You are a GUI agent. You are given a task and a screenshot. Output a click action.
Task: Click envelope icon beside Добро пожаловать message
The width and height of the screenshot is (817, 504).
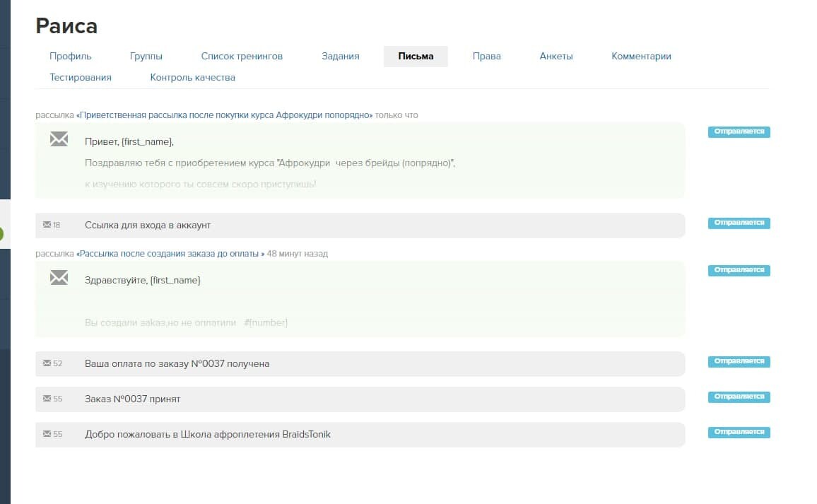(x=47, y=434)
